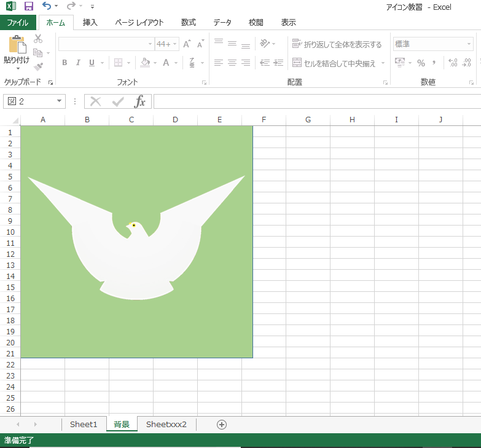Copy selection with the copy icon

tap(37, 53)
